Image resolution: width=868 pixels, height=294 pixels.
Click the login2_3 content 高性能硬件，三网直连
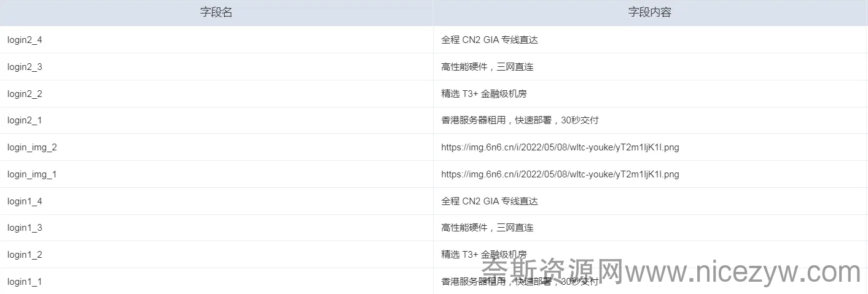coord(487,67)
